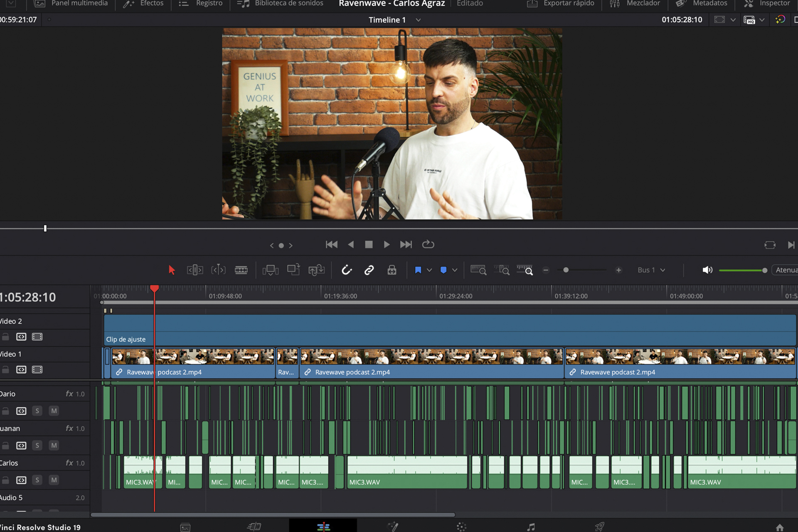Select the Blade Edit Mode tool
The width and height of the screenshot is (798, 532).
241,270
